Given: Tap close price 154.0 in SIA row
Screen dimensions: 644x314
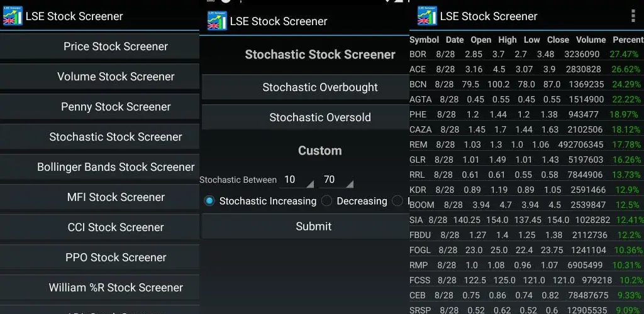Looking at the screenshot, I should (558, 220).
